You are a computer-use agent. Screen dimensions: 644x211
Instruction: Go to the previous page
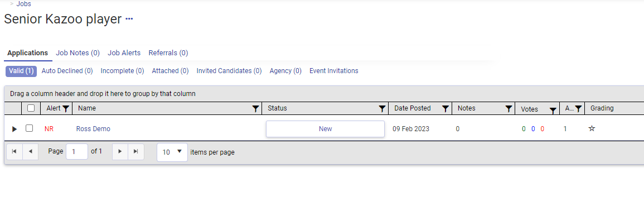point(31,151)
